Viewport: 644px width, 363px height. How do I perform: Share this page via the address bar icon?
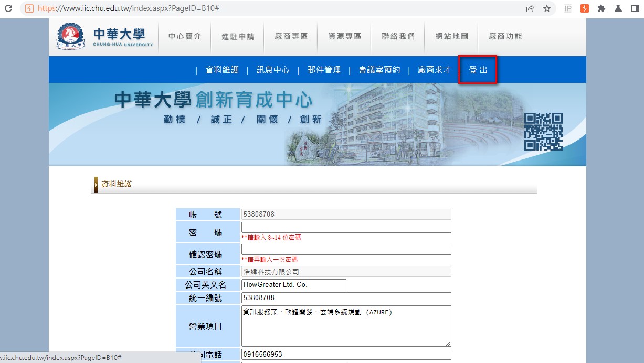[x=531, y=8]
